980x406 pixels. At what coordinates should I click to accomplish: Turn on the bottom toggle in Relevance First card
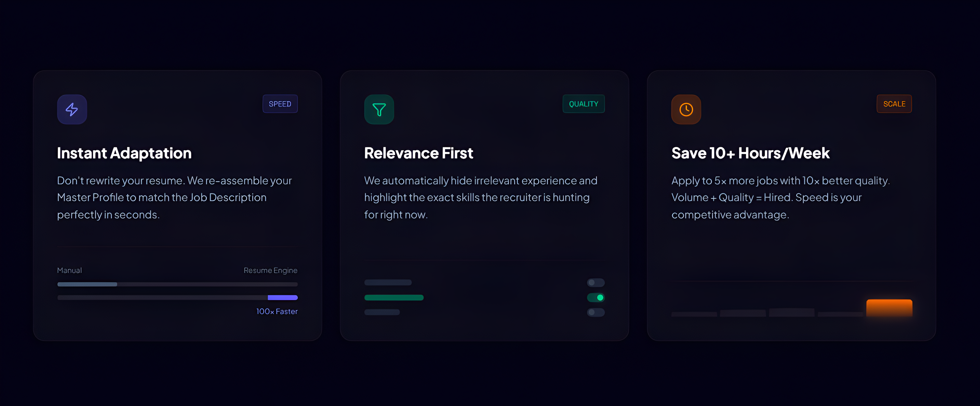(596, 312)
